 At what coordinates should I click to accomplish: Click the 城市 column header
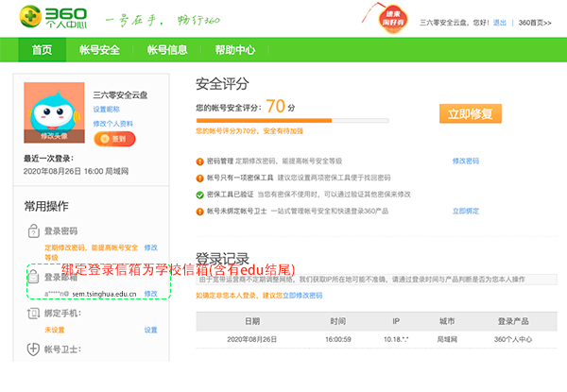click(x=447, y=321)
